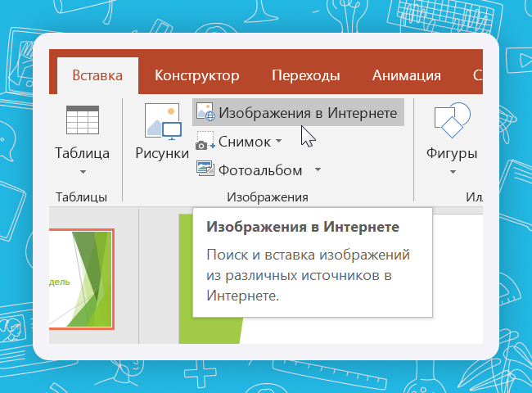Select Изображения в Интернете button

[298, 112]
